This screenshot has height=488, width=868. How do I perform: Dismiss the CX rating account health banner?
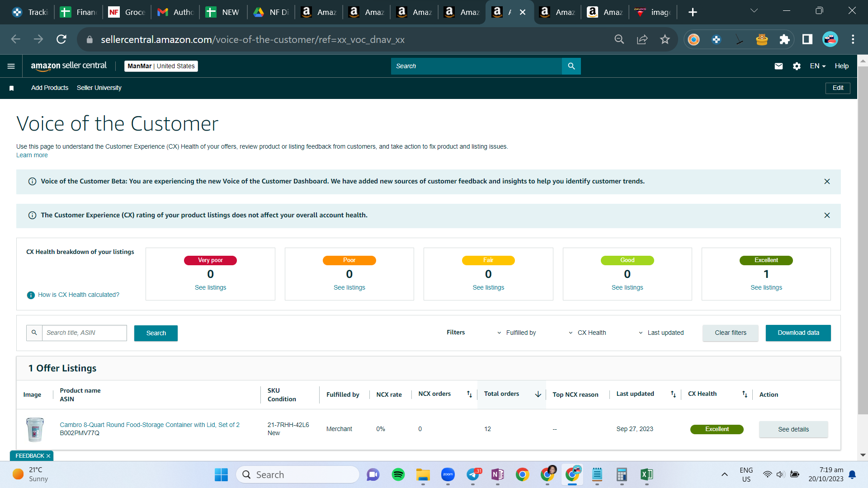point(827,216)
